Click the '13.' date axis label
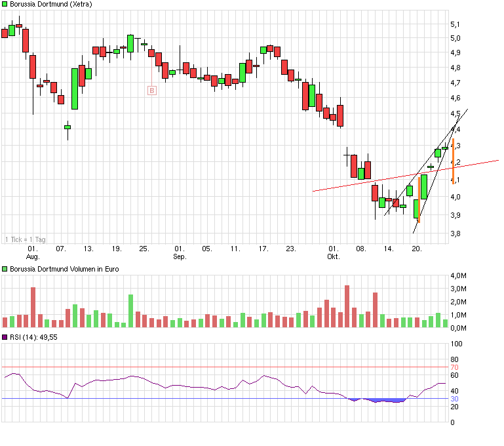Screen dimensions: 504x446 (88, 249)
